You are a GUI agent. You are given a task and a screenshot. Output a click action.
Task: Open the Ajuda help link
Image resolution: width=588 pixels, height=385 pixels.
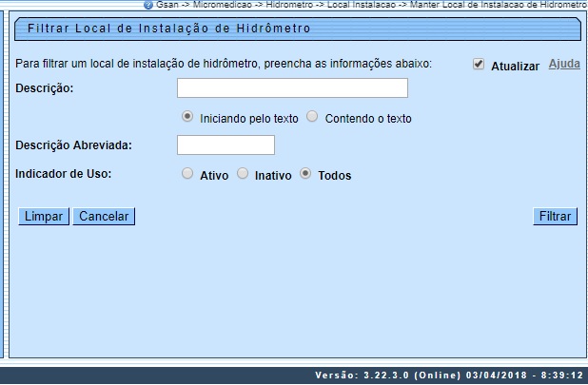pos(564,64)
